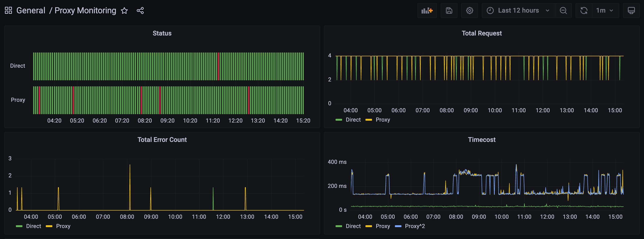644x239 pixels.
Task: Star the Proxy Monitoring dashboard
Action: click(x=124, y=11)
